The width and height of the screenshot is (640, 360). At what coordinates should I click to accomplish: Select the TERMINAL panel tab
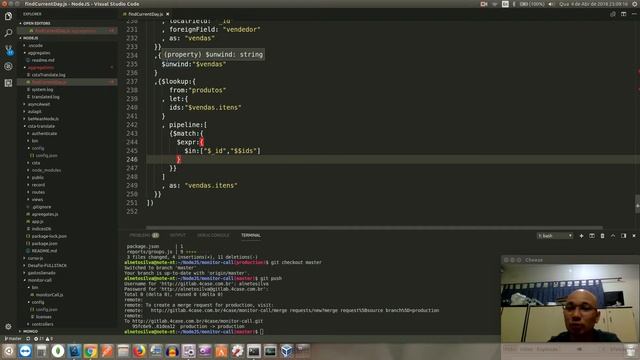point(251,236)
